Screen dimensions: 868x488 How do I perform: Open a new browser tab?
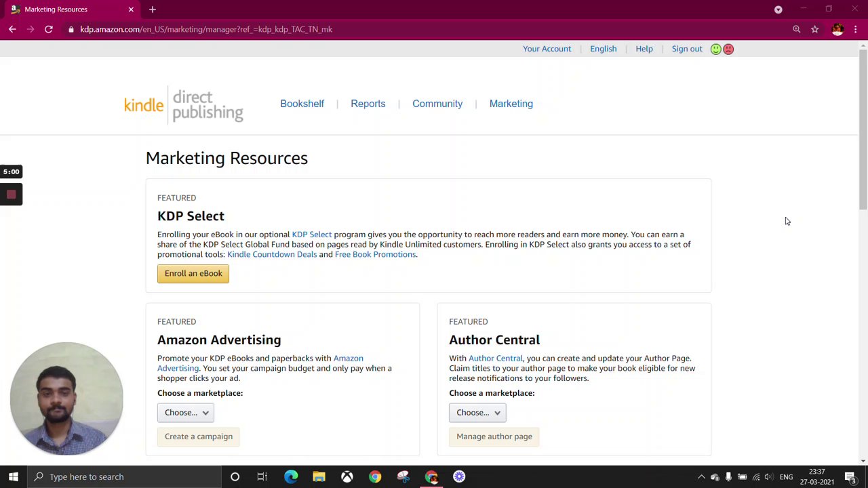coord(153,9)
